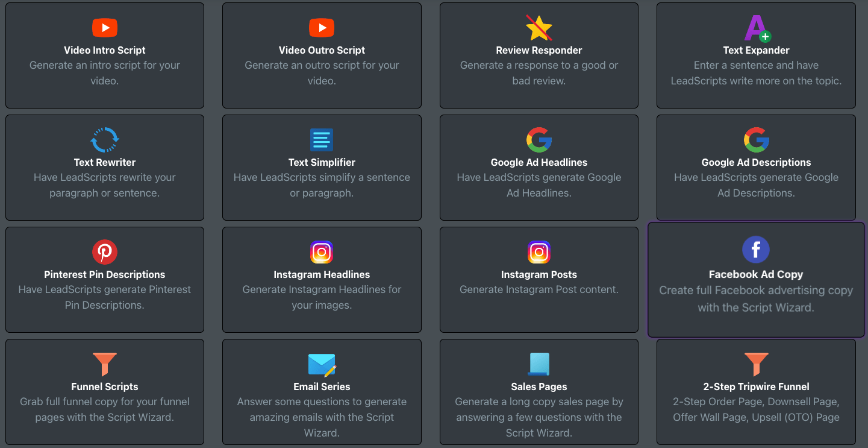Open the Sales Pages script wizard

click(x=539, y=392)
